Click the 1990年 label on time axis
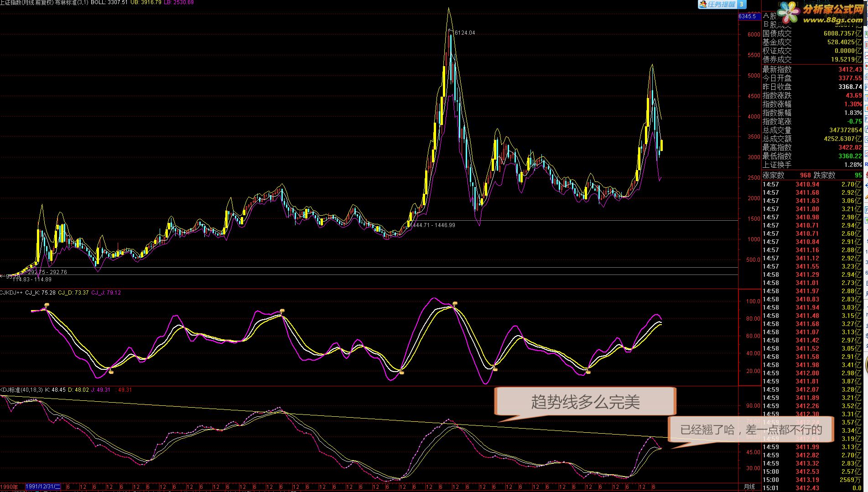 10,487
